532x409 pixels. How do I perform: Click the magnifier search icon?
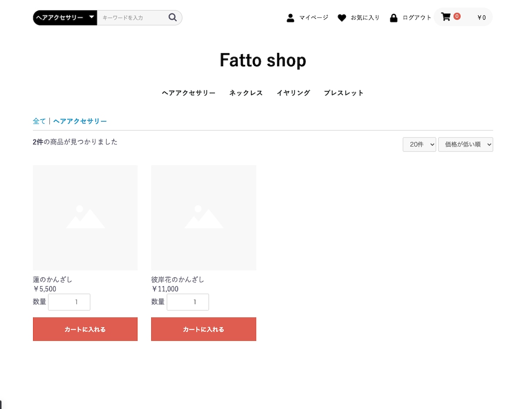coord(173,17)
